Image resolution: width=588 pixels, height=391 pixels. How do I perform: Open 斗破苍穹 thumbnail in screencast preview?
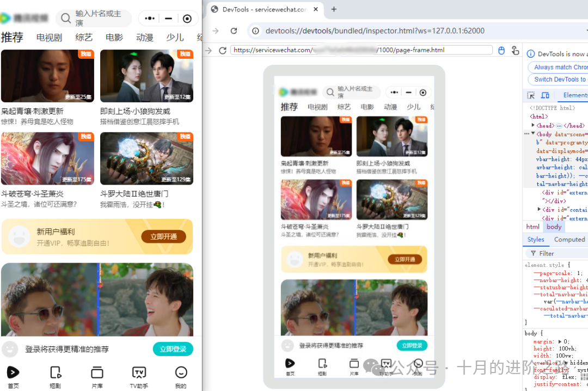click(316, 199)
